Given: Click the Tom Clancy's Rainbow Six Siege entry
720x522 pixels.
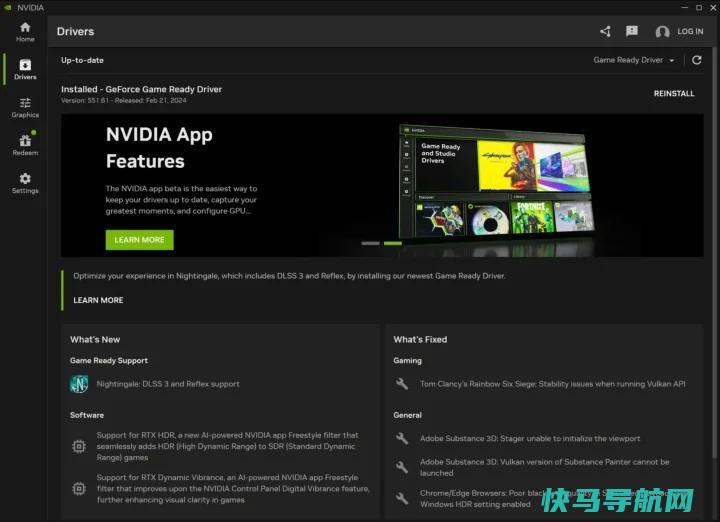Looking at the screenshot, I should click(x=553, y=384).
